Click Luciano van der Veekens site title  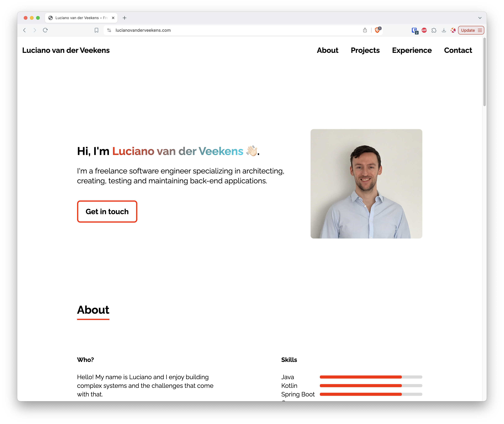pos(66,50)
